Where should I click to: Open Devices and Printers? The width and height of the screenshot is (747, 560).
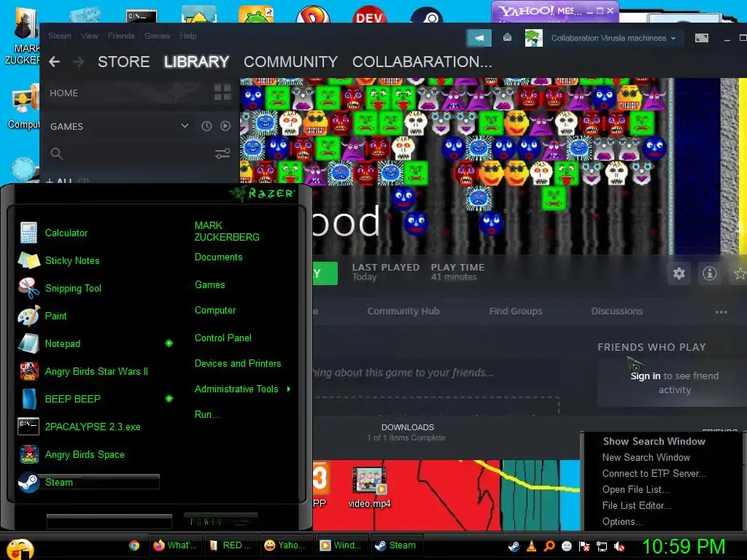point(238,363)
